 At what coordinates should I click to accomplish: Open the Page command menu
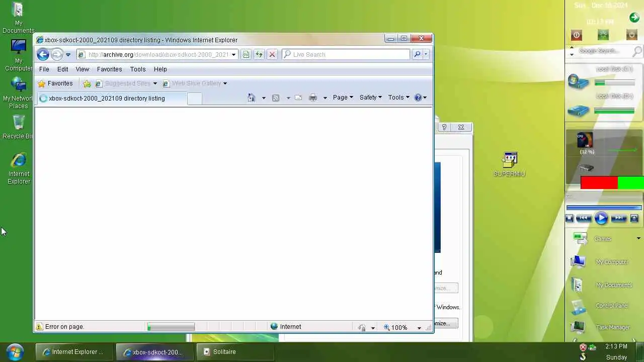click(343, 98)
